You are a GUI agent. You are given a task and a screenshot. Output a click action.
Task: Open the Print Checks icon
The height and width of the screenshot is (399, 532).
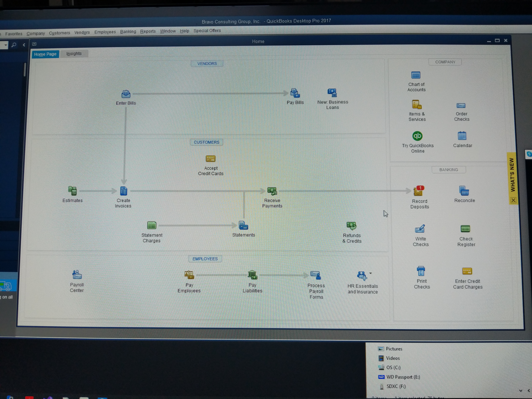click(x=421, y=271)
